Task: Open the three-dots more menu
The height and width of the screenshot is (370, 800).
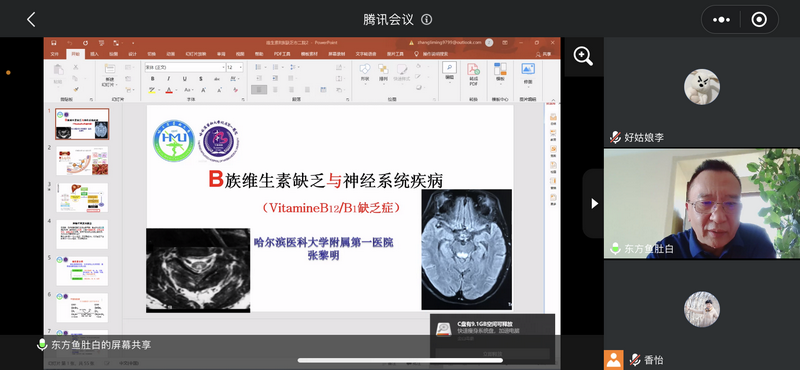Action: pyautogui.click(x=721, y=19)
